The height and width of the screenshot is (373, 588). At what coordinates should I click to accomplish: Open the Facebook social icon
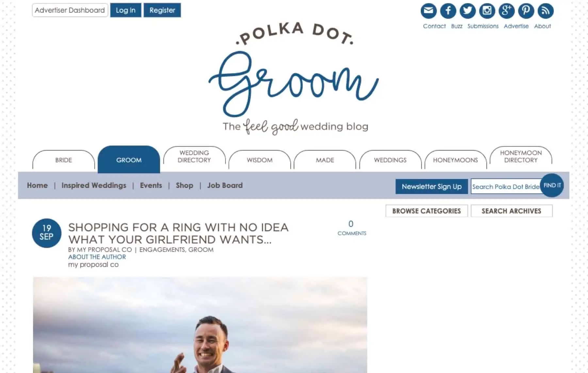point(448,11)
